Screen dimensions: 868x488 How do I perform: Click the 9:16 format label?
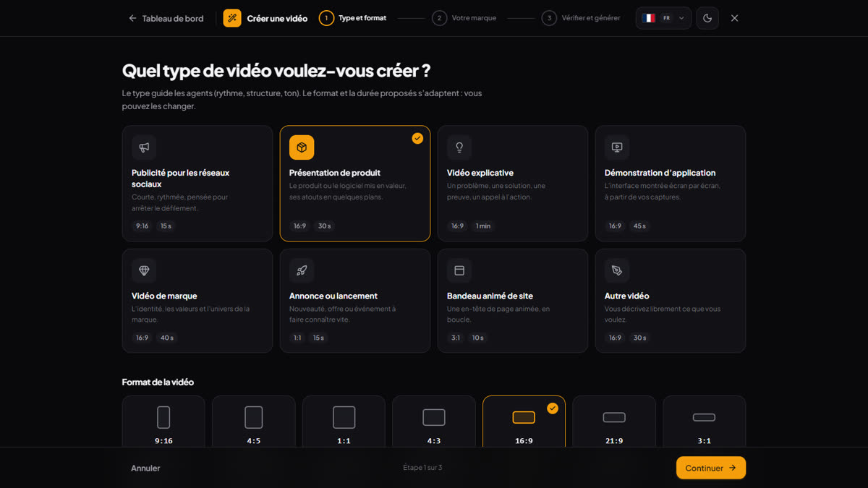tap(163, 441)
